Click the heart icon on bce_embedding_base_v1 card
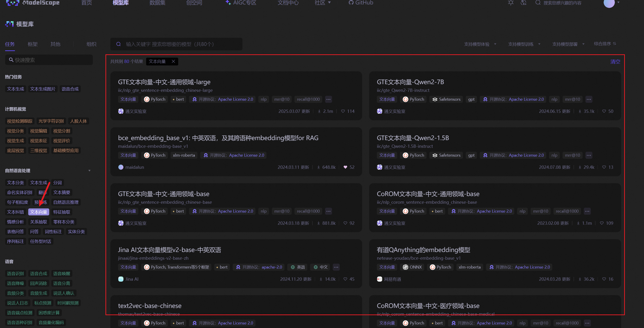Viewport: 644px width, 328px height. coord(345,167)
